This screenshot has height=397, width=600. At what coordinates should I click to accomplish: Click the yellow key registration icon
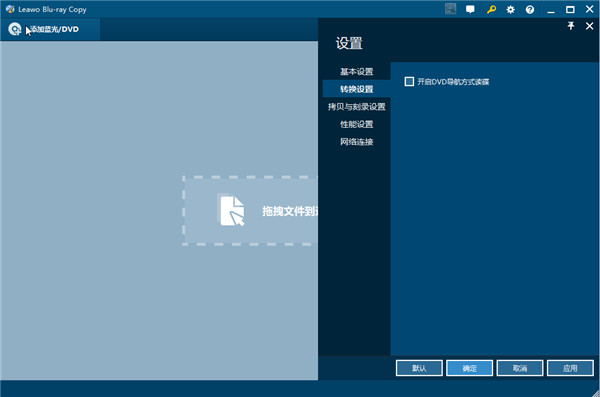tap(491, 9)
